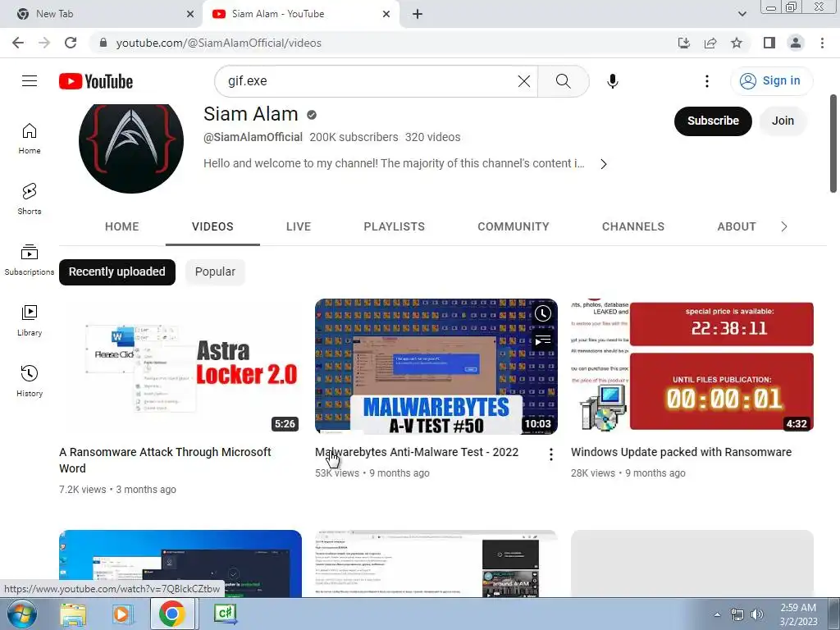The height and width of the screenshot is (630, 840).
Task: Toggle Chrome side panel
Action: (769, 43)
